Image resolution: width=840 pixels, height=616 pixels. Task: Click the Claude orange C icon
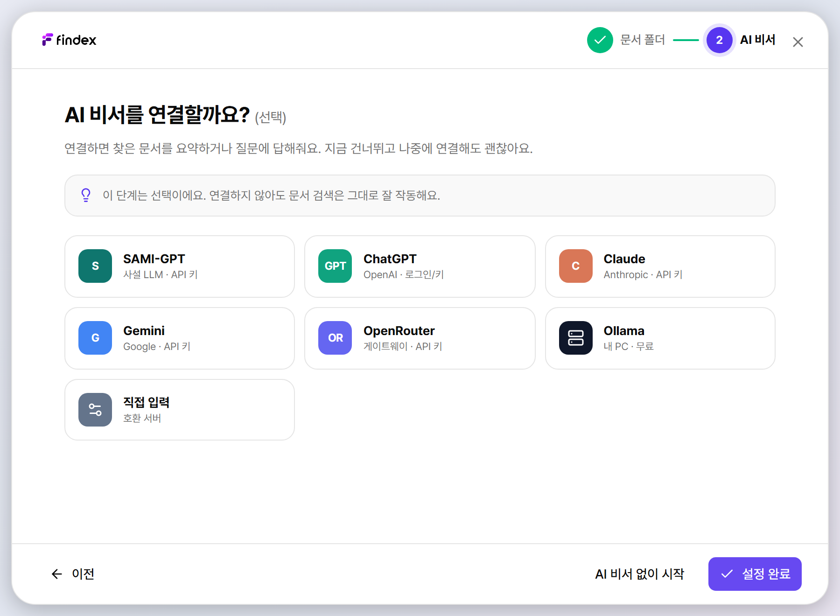pos(576,266)
